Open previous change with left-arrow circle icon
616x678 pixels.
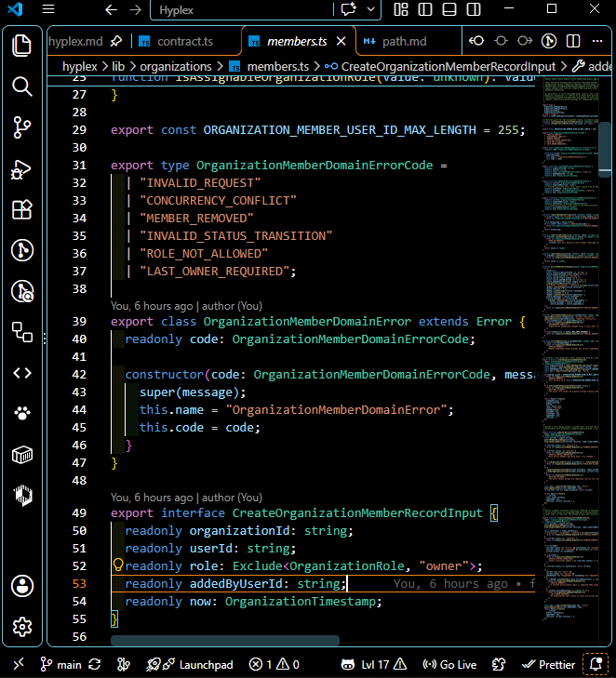coord(476,41)
